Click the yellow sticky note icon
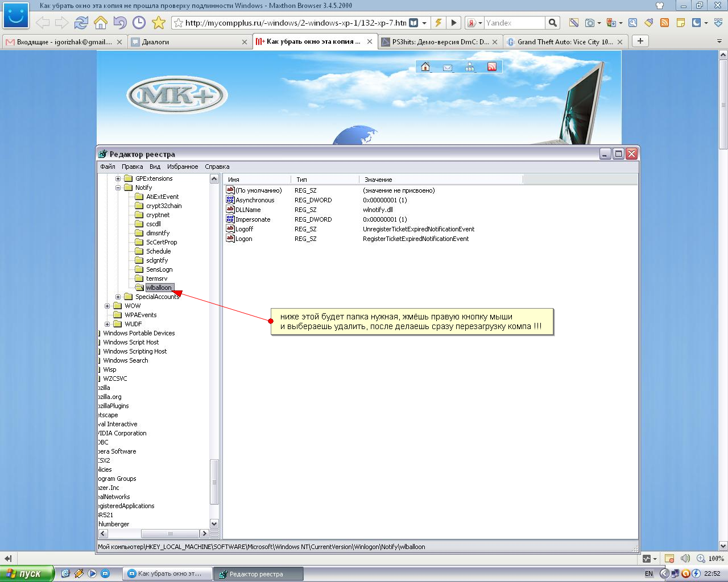The image size is (728, 582). pyautogui.click(x=681, y=23)
